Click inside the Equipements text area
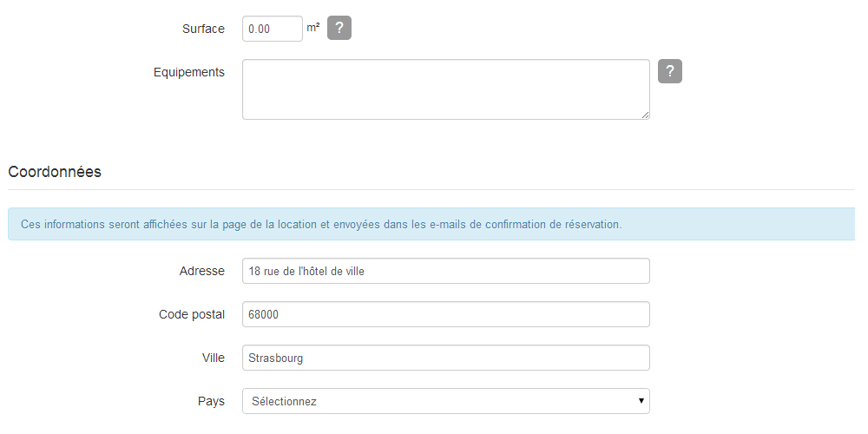Image resolution: width=868 pixels, height=434 pixels. point(445,89)
